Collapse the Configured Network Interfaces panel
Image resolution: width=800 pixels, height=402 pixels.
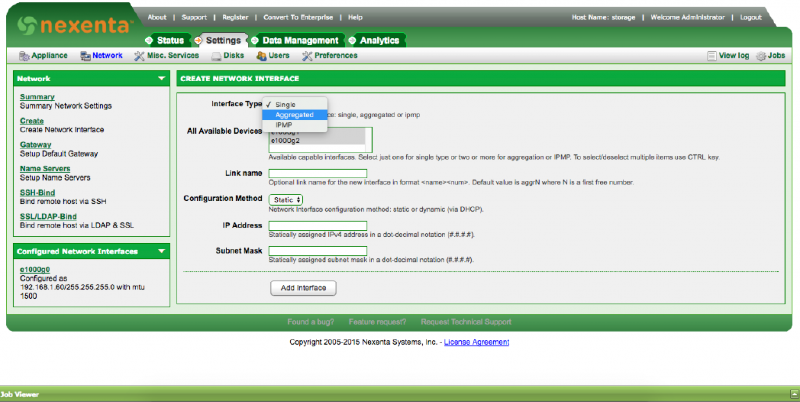[161, 251]
